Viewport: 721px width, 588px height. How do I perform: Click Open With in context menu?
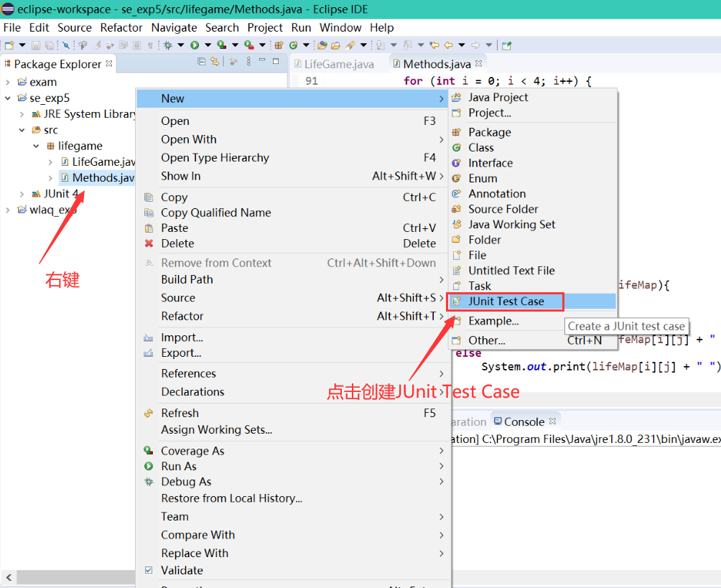[293, 139]
